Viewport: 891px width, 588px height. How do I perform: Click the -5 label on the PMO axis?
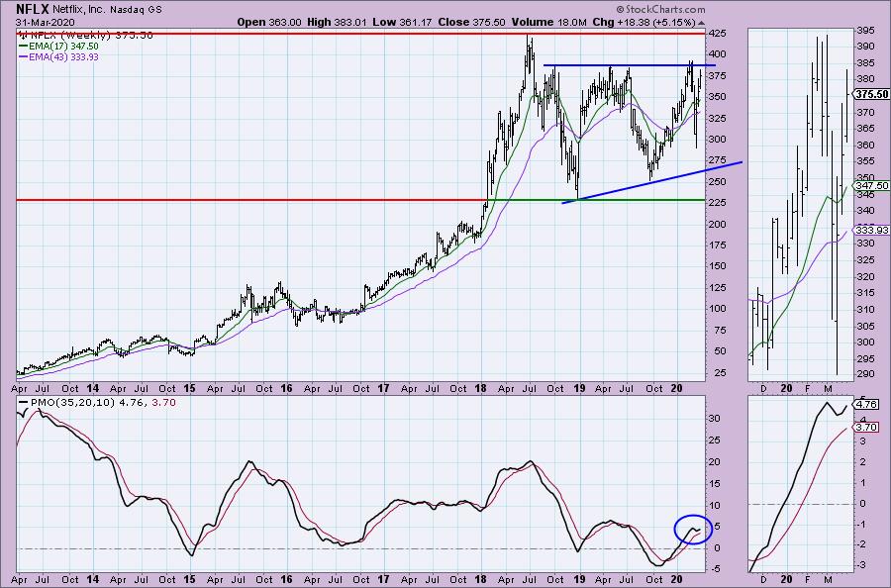tap(714, 569)
